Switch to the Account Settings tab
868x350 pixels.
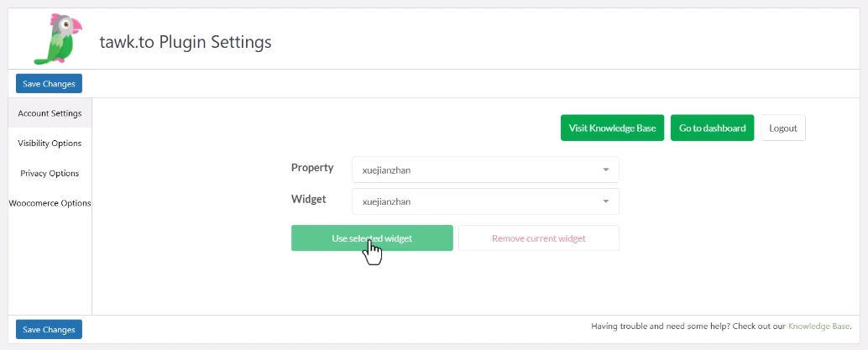(x=50, y=113)
